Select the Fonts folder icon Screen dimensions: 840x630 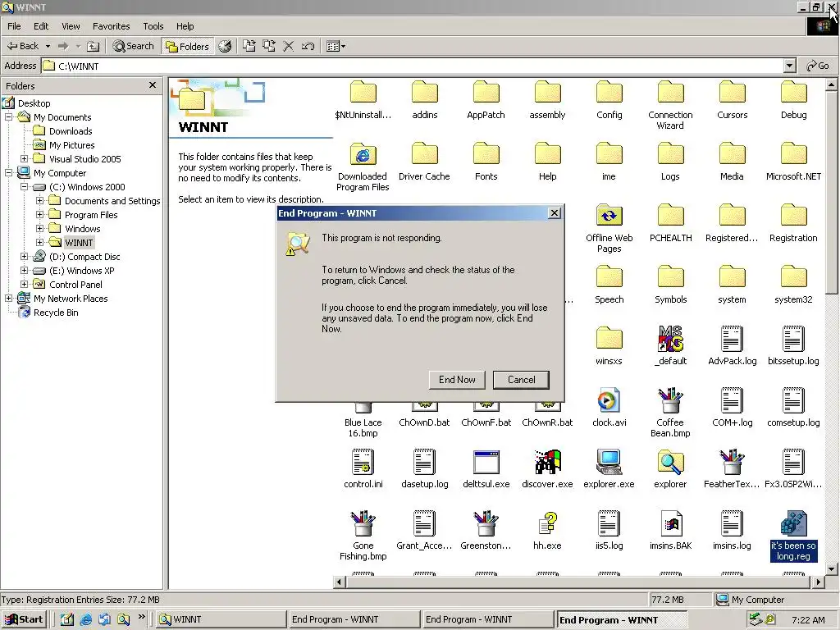click(x=486, y=162)
